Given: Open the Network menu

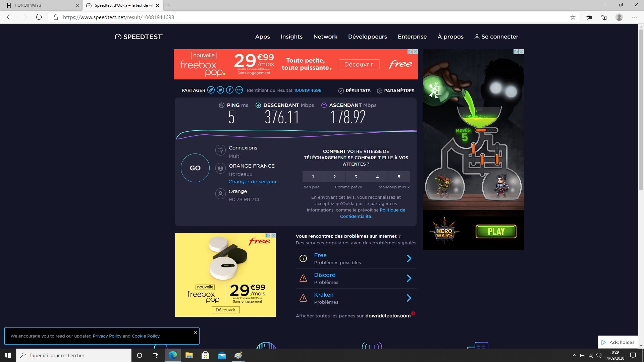Looking at the screenshot, I should click(325, 37).
